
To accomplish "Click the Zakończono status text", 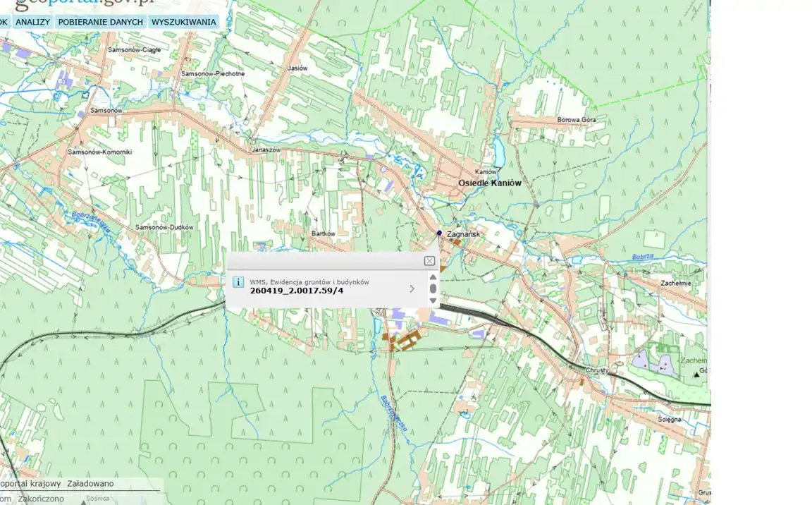I will pos(41,499).
